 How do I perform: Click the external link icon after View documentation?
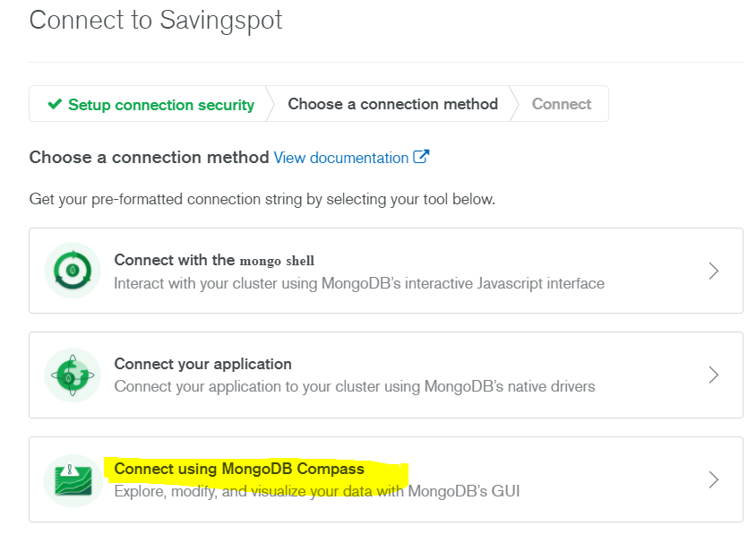421,157
